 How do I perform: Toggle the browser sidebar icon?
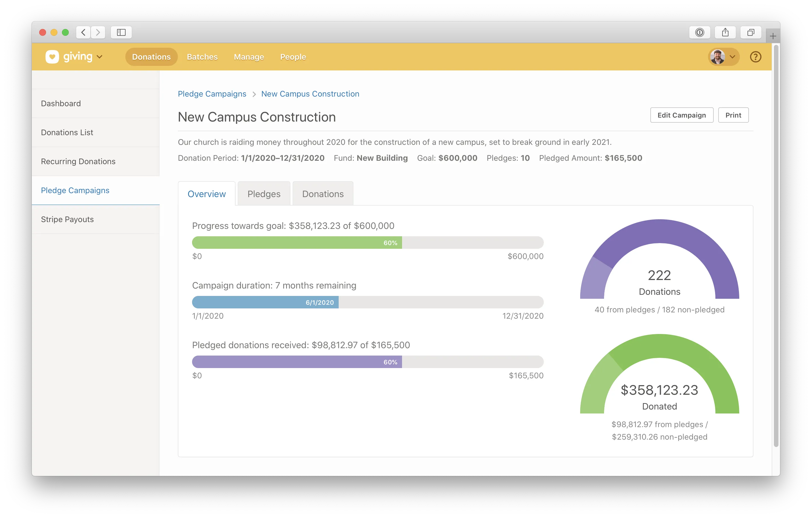pos(121,32)
